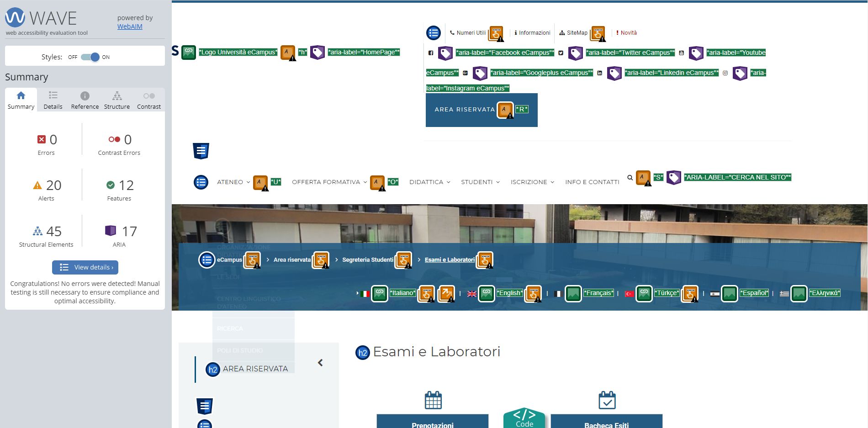Click the Youtube social icon
The width and height of the screenshot is (868, 428).
coord(681,53)
